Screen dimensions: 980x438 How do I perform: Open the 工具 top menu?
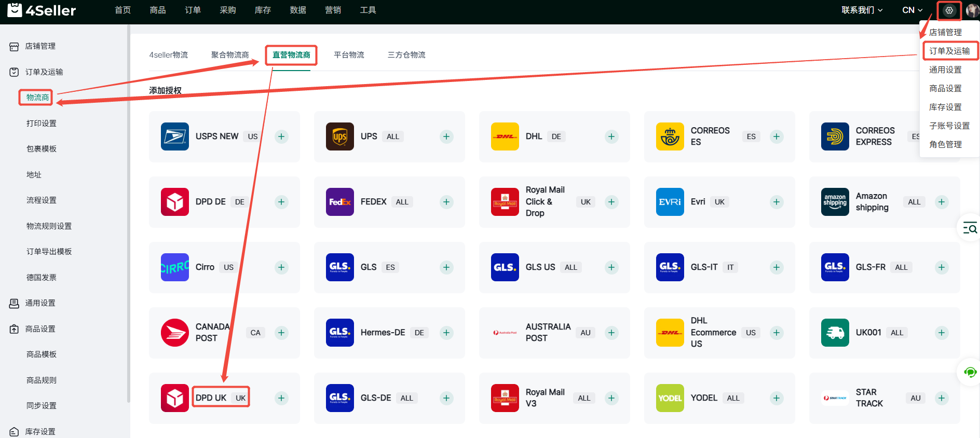click(368, 10)
